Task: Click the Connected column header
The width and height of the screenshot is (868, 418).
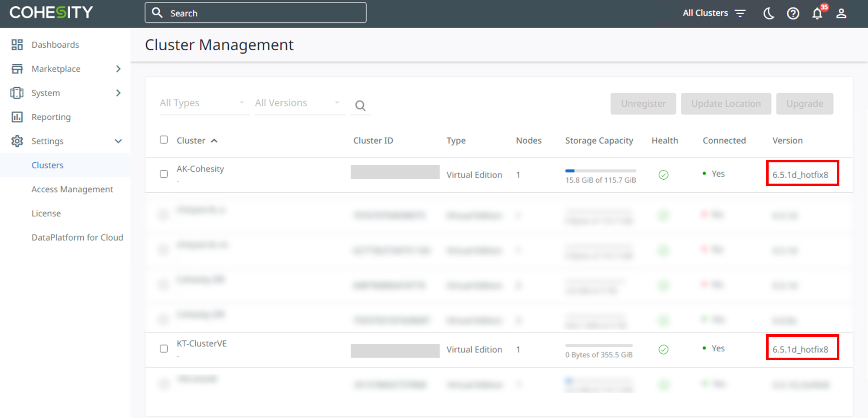Action: click(x=724, y=141)
